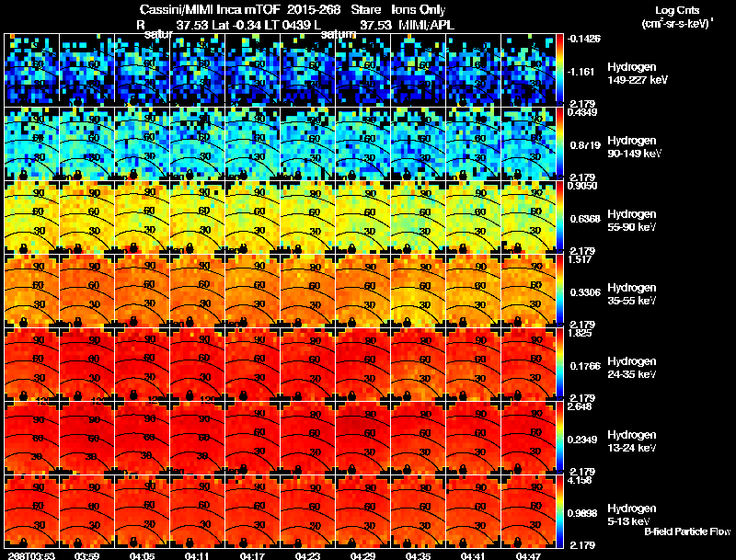This screenshot has height=560, width=736.
Task: Click Saturn silhouette in 90-149 keV panel above 03:59
Action: point(78,175)
